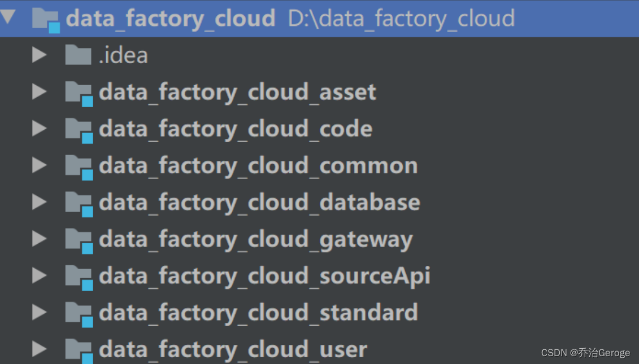Expand the data_factory_cloud_gateway module
The width and height of the screenshot is (639, 364).
(x=38, y=239)
